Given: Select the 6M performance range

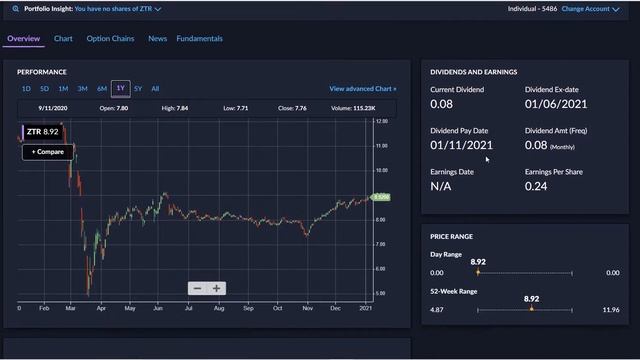Looking at the screenshot, I should click(102, 89).
